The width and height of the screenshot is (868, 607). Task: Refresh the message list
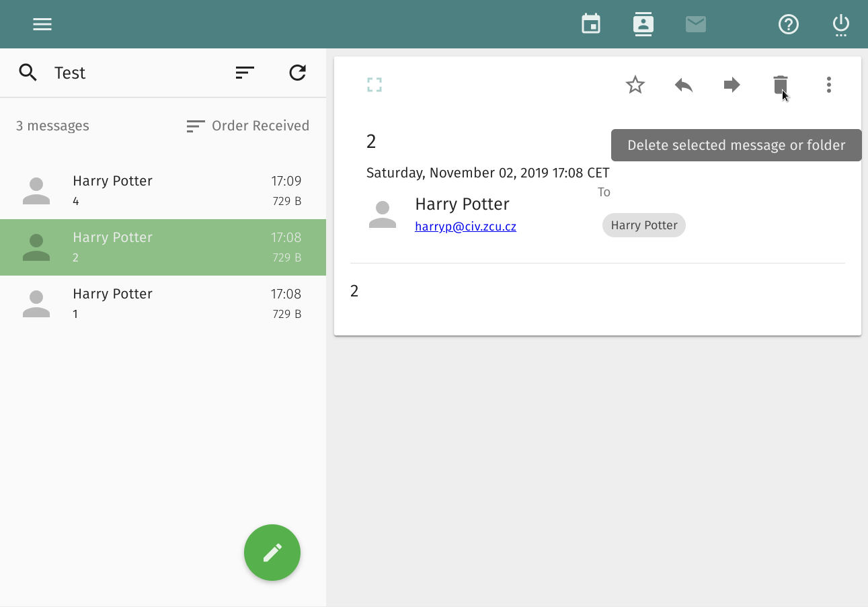[298, 73]
